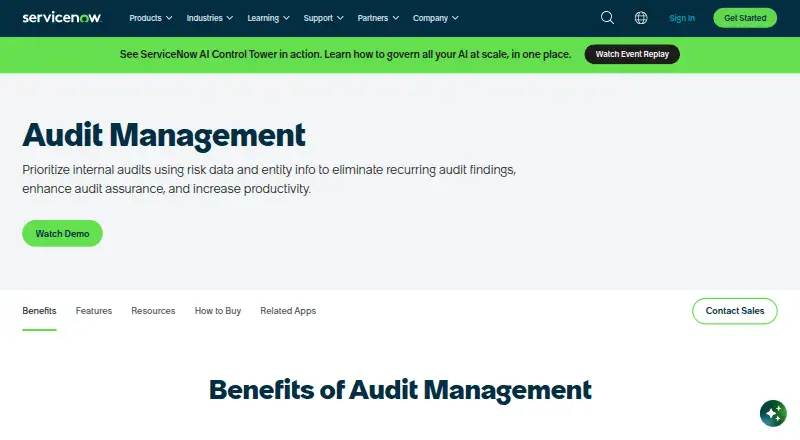
Task: Switch to the Features tab
Action: click(x=94, y=311)
